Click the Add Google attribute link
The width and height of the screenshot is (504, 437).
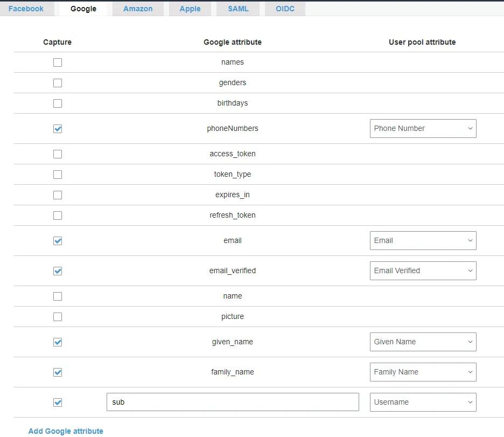click(66, 431)
